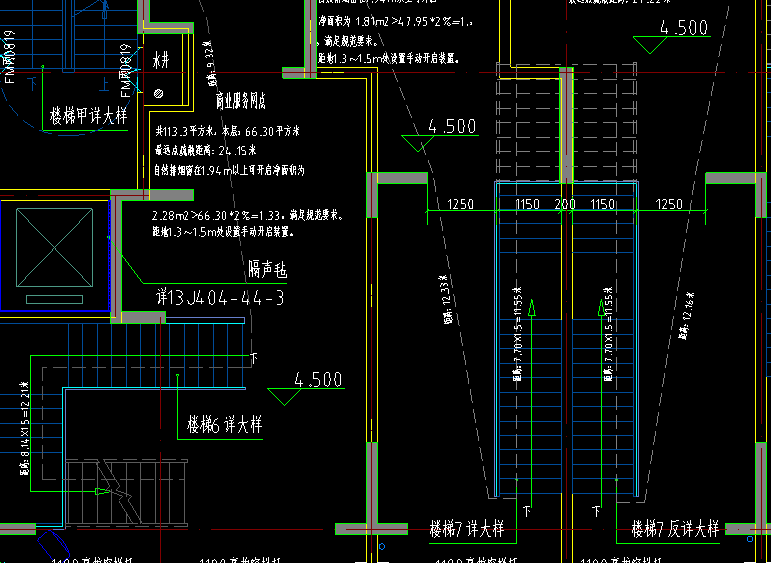Screen dimensions: 771x563
Task: Click the text 共113.3平方米, 本层: 66.30平方米
Action: pos(228,131)
